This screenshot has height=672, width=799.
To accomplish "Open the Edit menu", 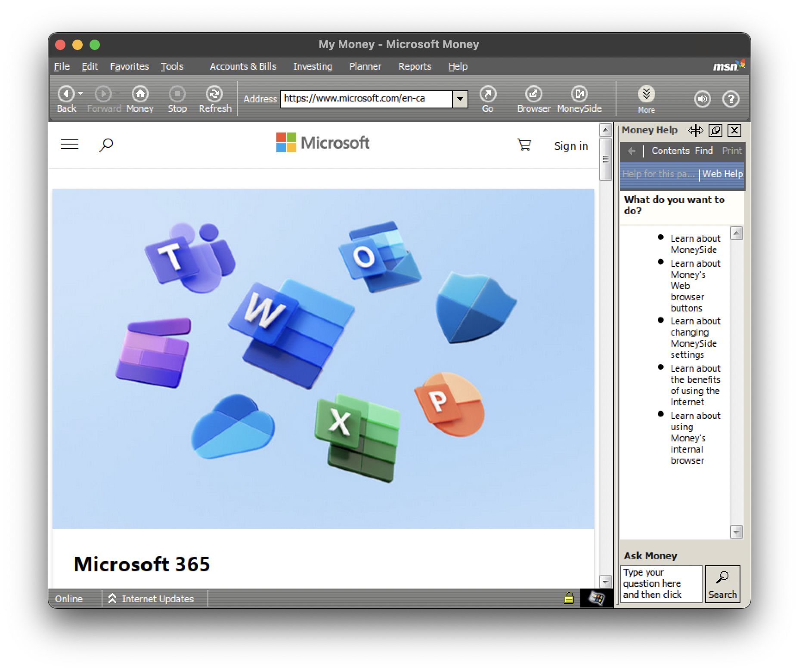I will click(x=90, y=66).
